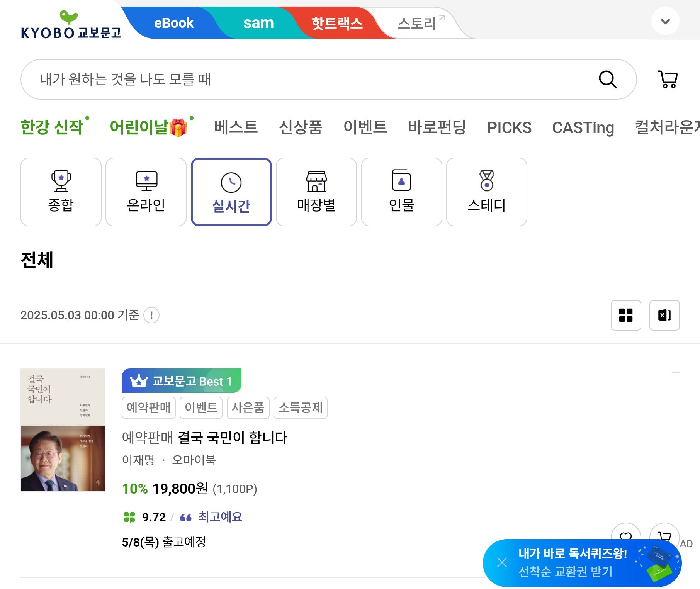The width and height of the screenshot is (700, 589).
Task: Go to 한강 신작 menu
Action: coord(53,127)
